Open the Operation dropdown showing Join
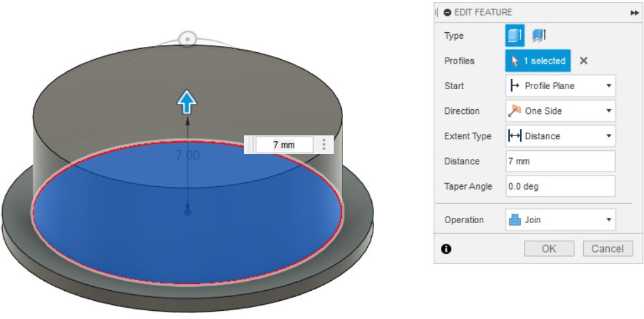This screenshot has height=319, width=644. (560, 220)
